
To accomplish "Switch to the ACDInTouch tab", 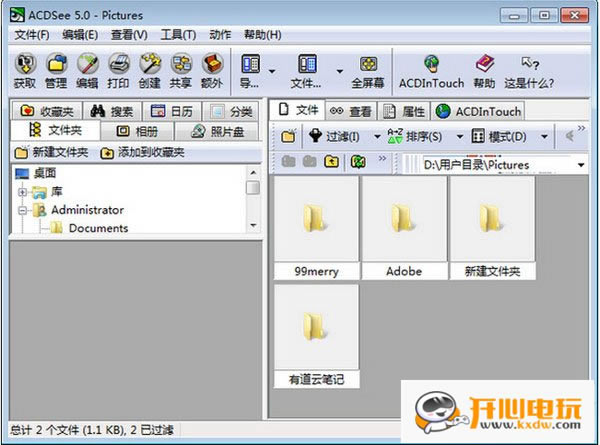I will pyautogui.click(x=478, y=111).
